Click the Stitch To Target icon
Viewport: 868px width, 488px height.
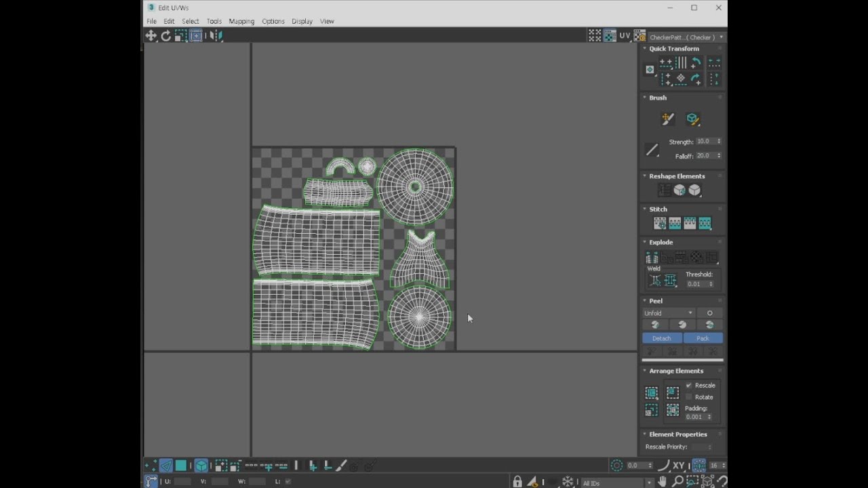pyautogui.click(x=660, y=223)
